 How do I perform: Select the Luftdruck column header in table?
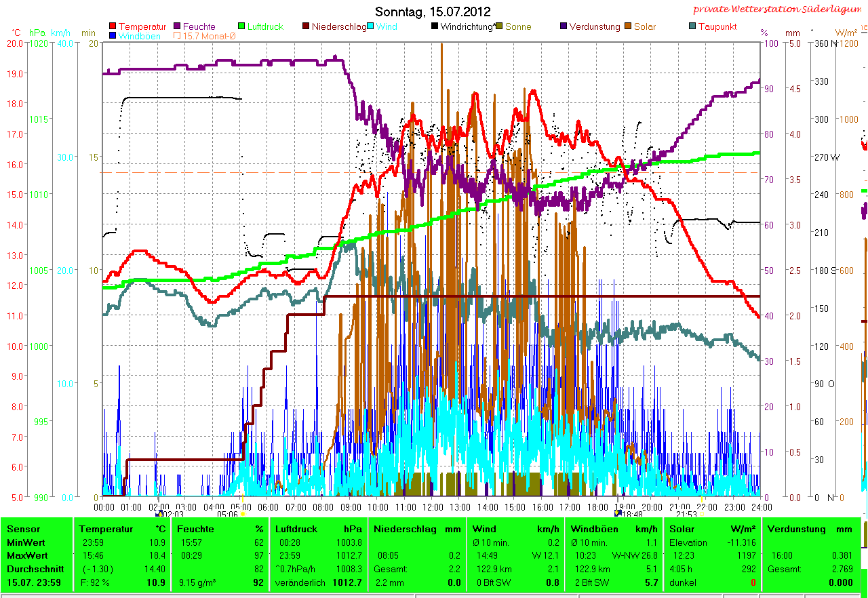(x=293, y=529)
